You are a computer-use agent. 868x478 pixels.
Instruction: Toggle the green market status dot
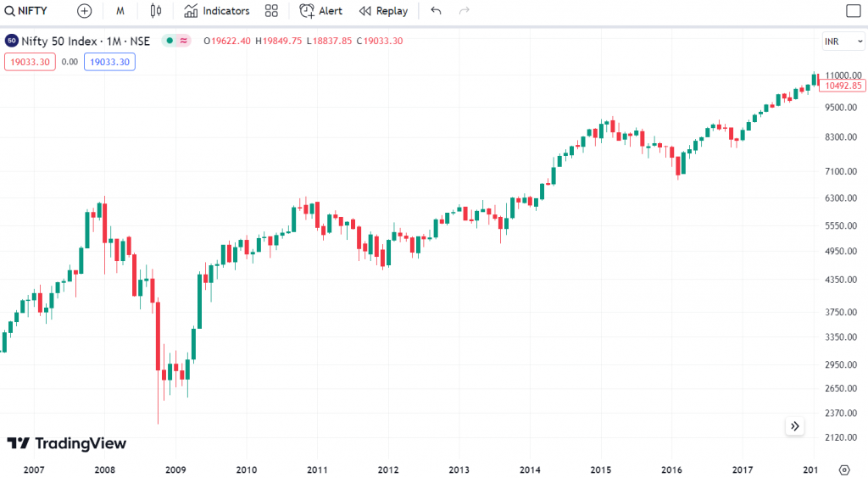(x=170, y=41)
